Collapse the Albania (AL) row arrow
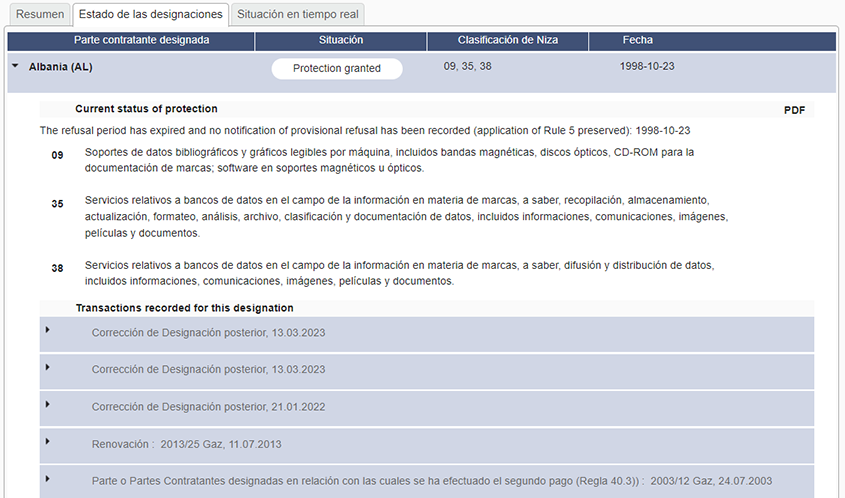 click(x=15, y=67)
